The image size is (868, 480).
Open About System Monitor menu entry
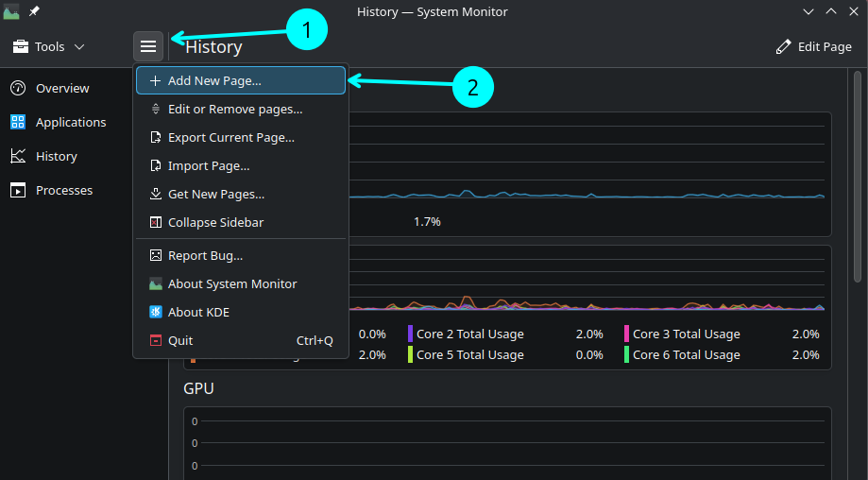pyautogui.click(x=241, y=284)
